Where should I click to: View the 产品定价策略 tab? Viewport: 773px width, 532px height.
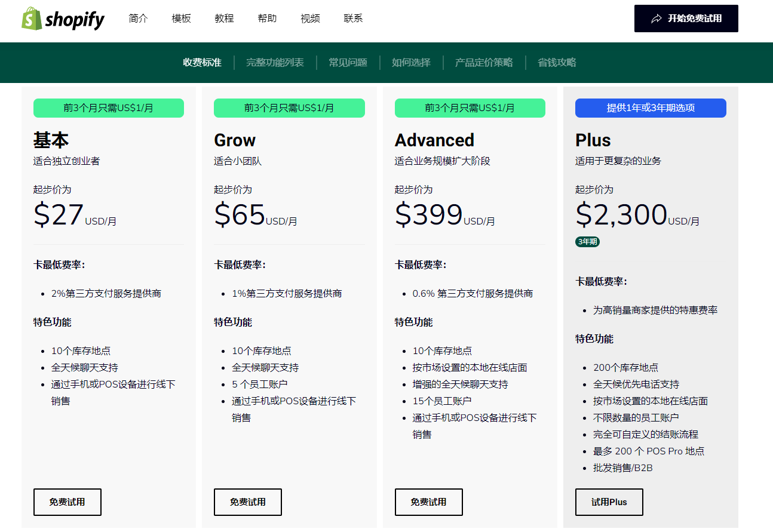(484, 63)
